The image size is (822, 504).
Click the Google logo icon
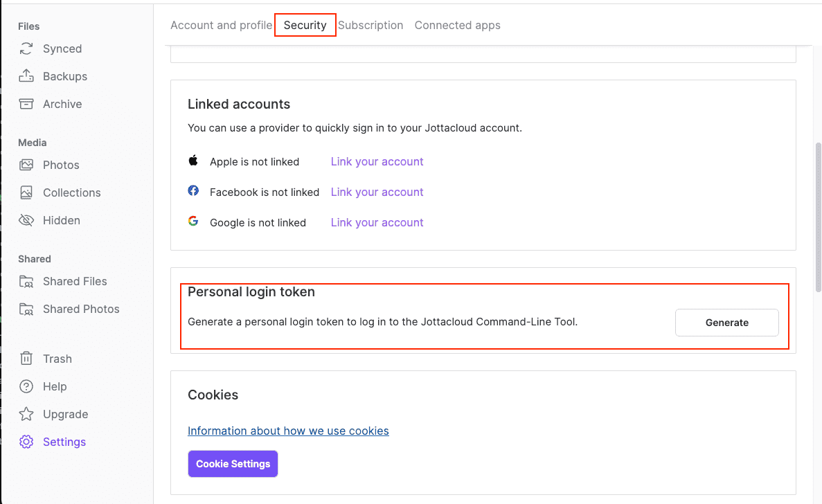point(193,222)
